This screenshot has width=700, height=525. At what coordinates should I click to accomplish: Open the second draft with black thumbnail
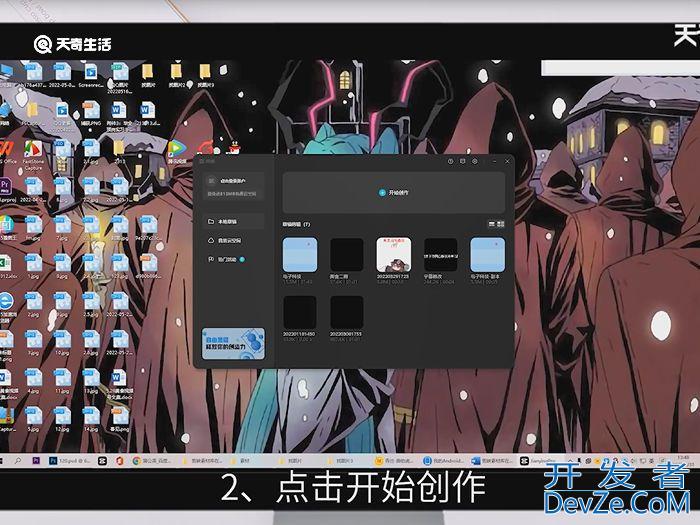pyautogui.click(x=347, y=254)
